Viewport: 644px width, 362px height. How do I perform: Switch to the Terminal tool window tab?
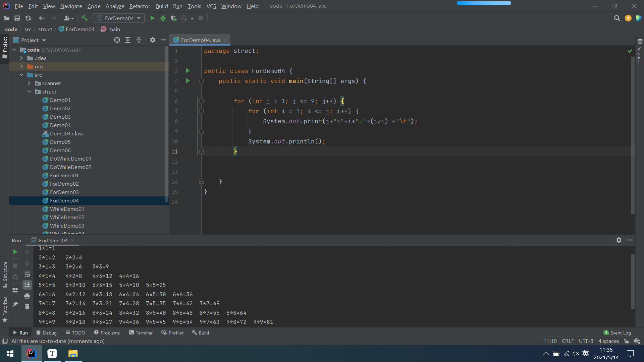point(141,333)
